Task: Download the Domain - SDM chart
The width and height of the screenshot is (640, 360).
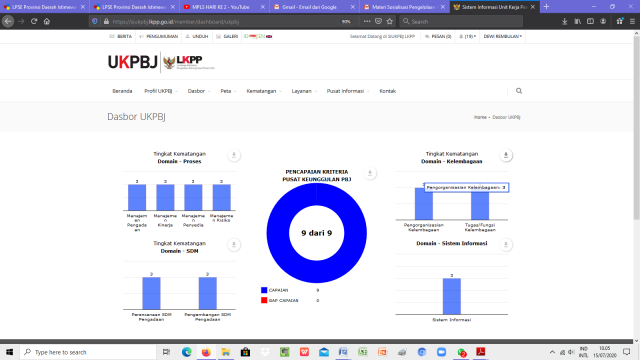Action: [x=234, y=245]
